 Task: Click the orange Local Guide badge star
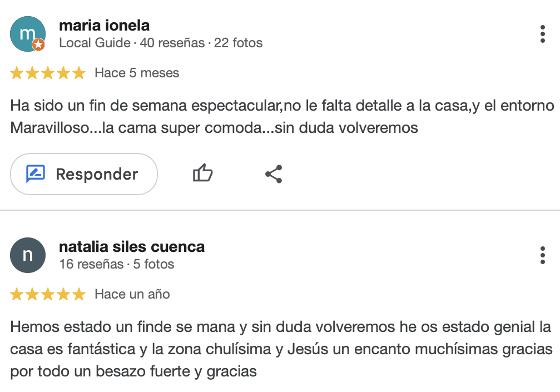[x=38, y=45]
